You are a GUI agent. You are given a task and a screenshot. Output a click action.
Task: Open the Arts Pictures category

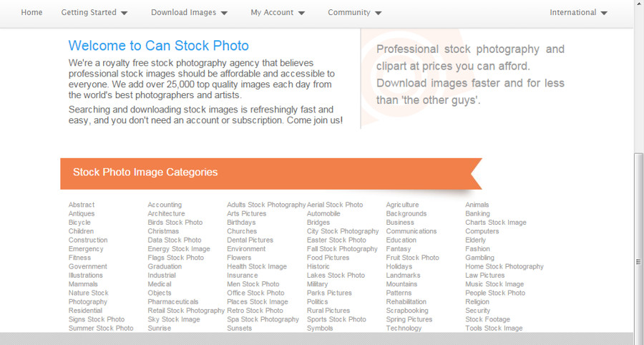coord(246,213)
